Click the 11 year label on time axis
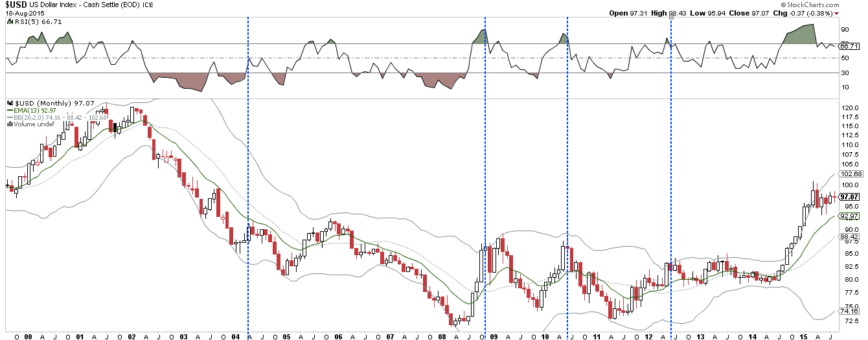Screen dimensions: 868x340 click(597, 335)
